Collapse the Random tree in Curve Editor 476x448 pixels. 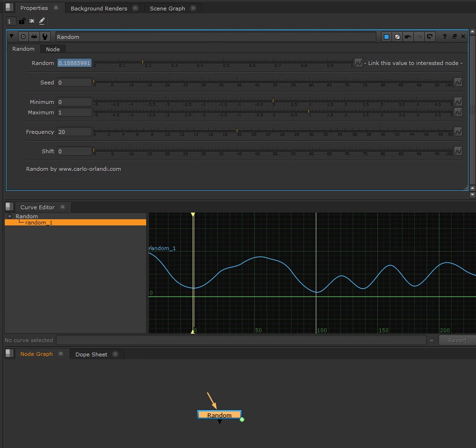click(9, 216)
